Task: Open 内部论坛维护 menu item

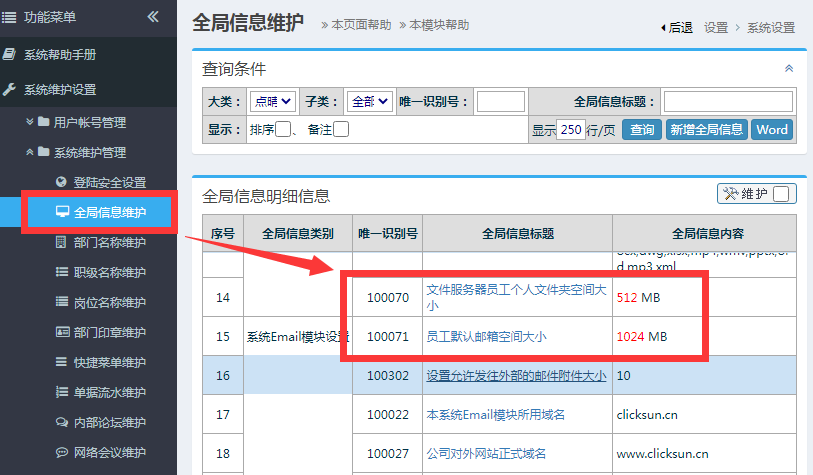Action: click(x=110, y=423)
